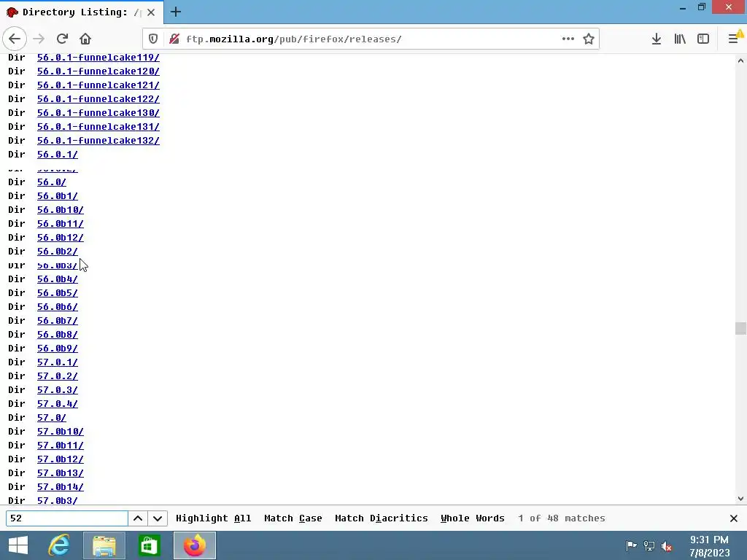Reload the current page
Screen dimensions: 747x560
pyautogui.click(x=62, y=39)
